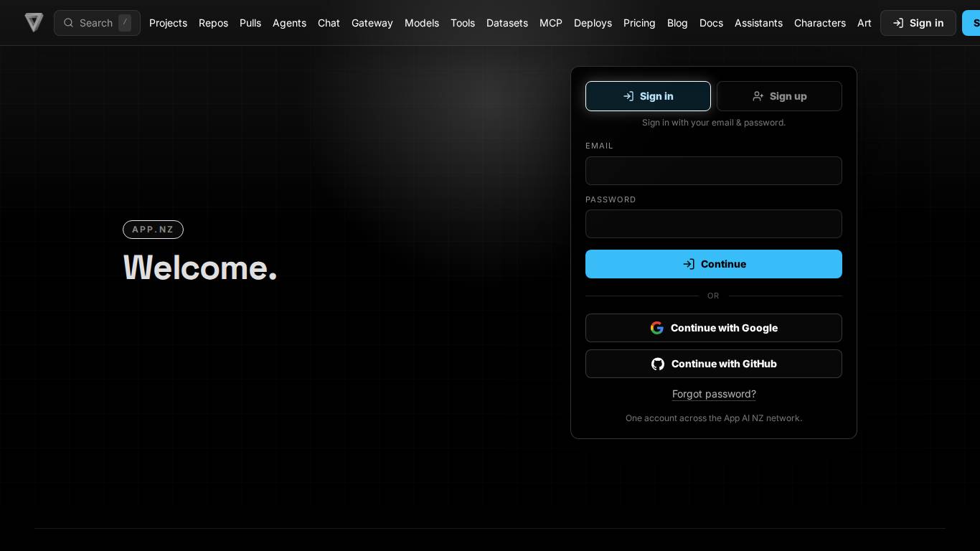Click "Sign in with your email & password." text
This screenshot has width=980, height=551.
(x=714, y=123)
